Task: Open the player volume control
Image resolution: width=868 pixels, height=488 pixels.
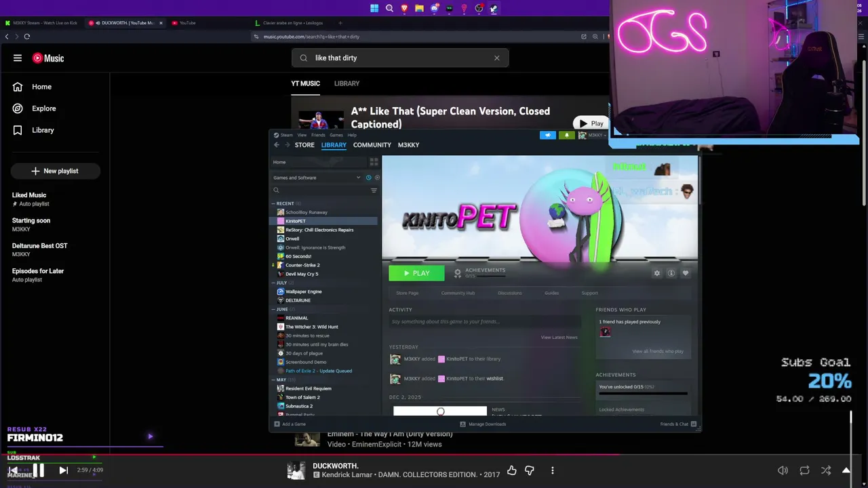Action: (x=783, y=470)
